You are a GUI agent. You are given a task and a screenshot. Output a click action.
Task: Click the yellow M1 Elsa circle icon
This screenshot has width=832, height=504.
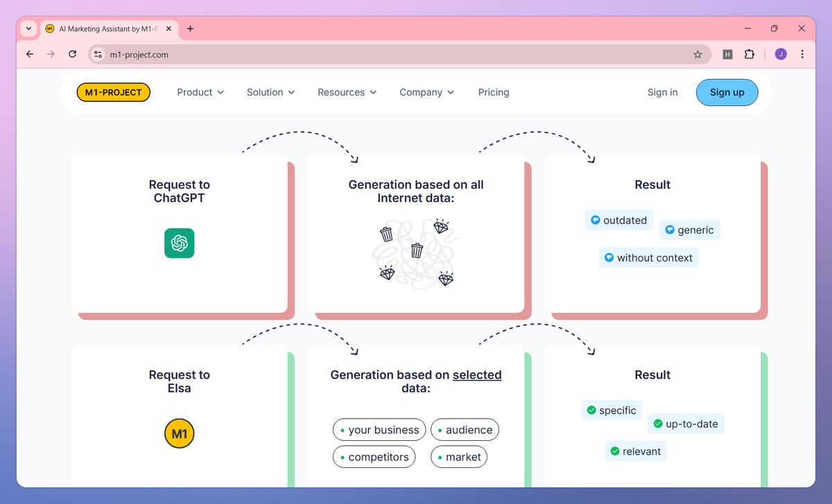pyautogui.click(x=180, y=434)
